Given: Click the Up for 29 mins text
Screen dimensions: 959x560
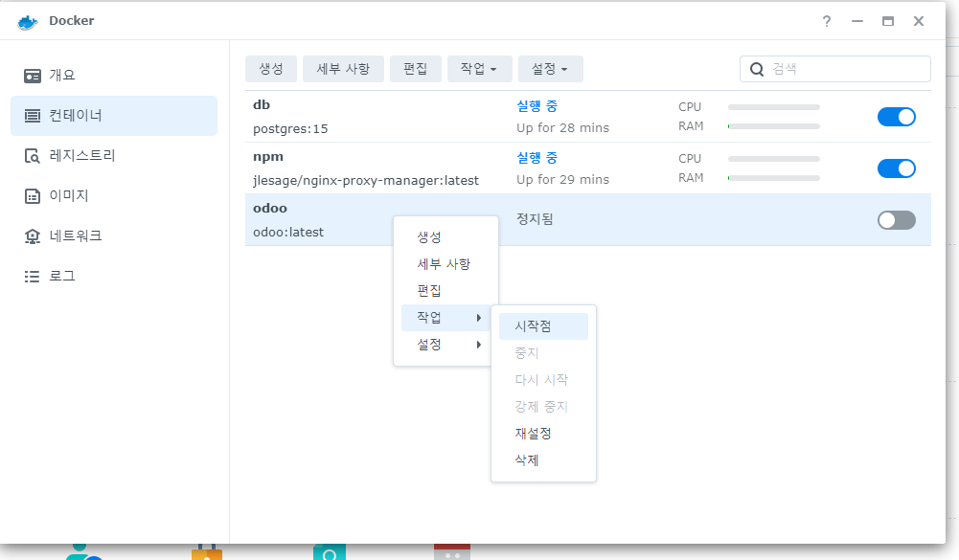Looking at the screenshot, I should coord(562,179).
